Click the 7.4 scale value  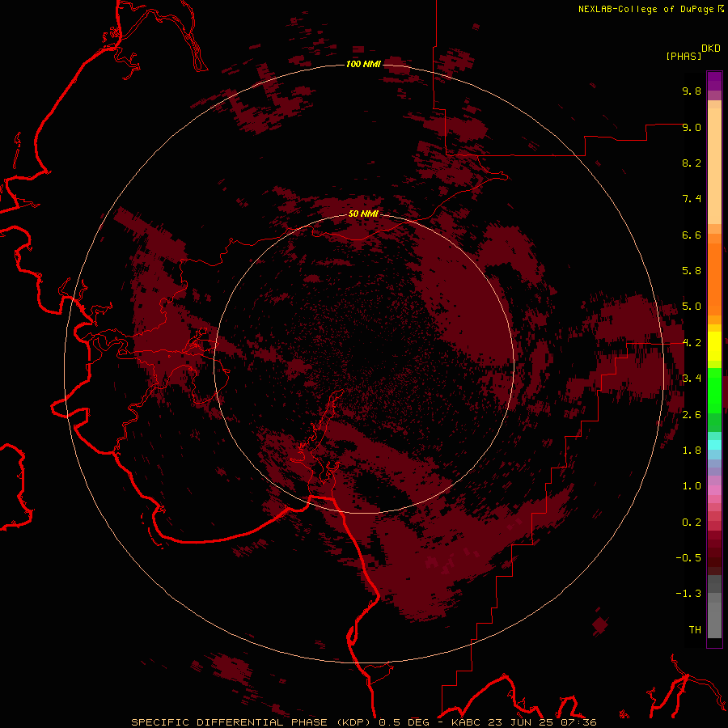coord(692,199)
